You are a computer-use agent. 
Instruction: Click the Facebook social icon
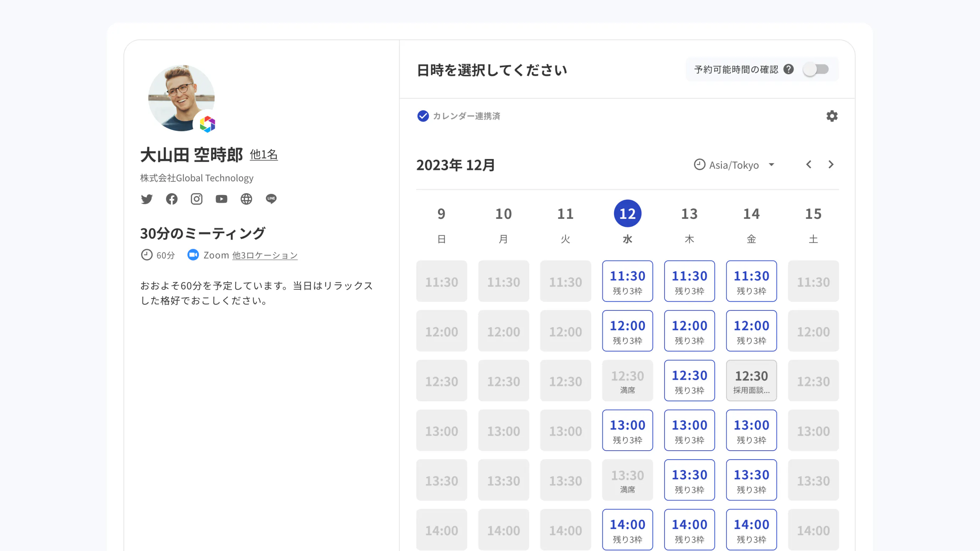pyautogui.click(x=172, y=199)
